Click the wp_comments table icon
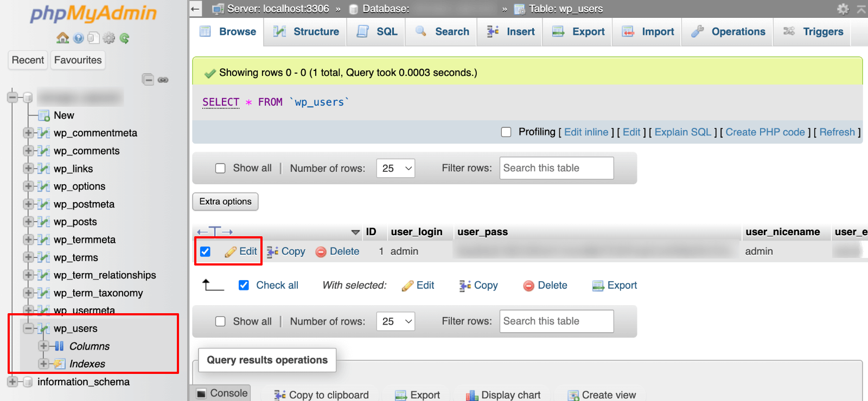 (x=44, y=151)
